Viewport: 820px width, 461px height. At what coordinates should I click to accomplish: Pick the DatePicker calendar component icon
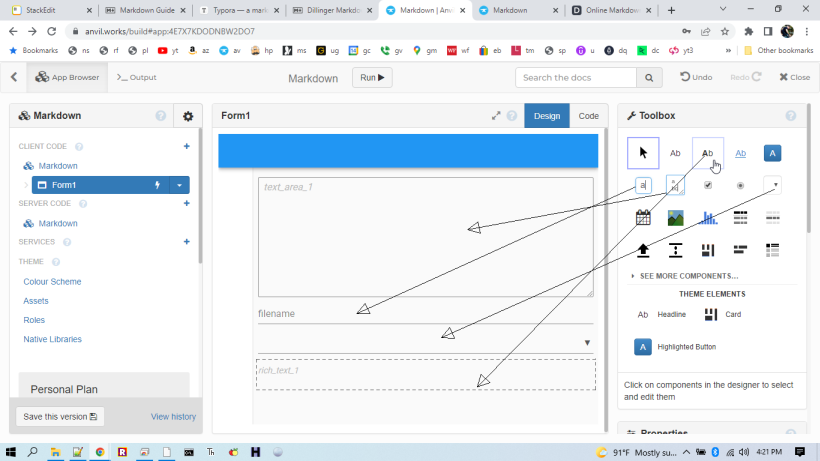pos(643,217)
